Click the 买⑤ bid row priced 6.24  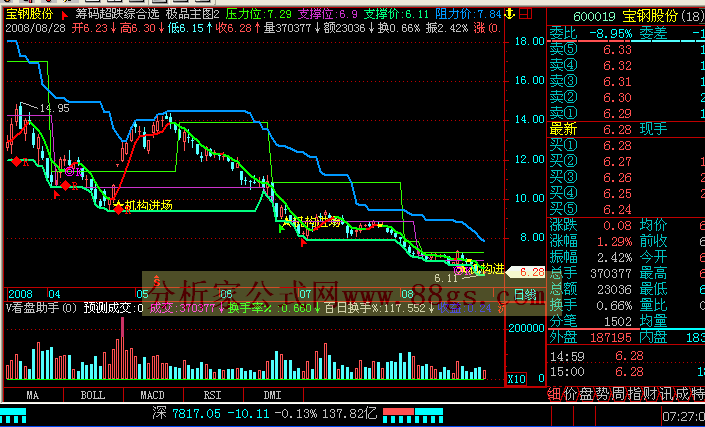coord(626,209)
